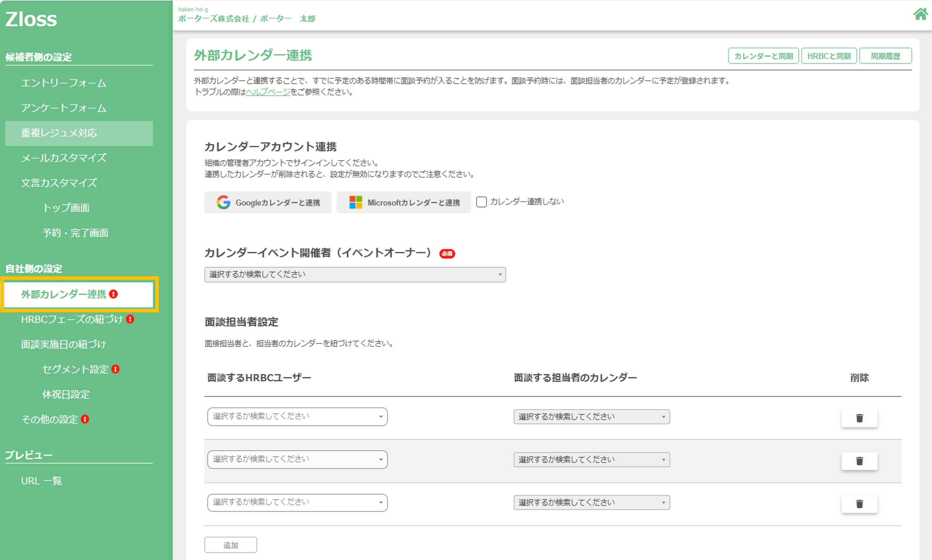Image resolution: width=932 pixels, height=560 pixels.
Task: Click red alert icon next to セグメント設定
Action: coord(116,369)
